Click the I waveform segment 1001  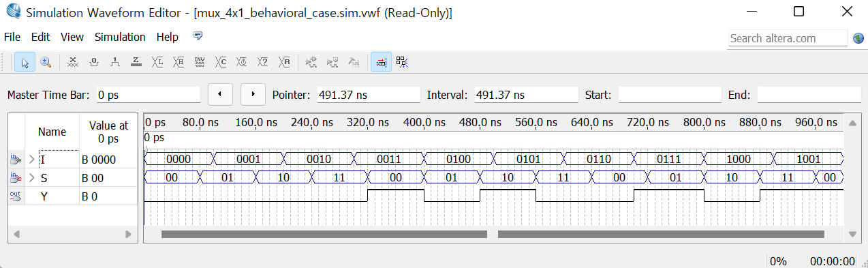(x=809, y=159)
